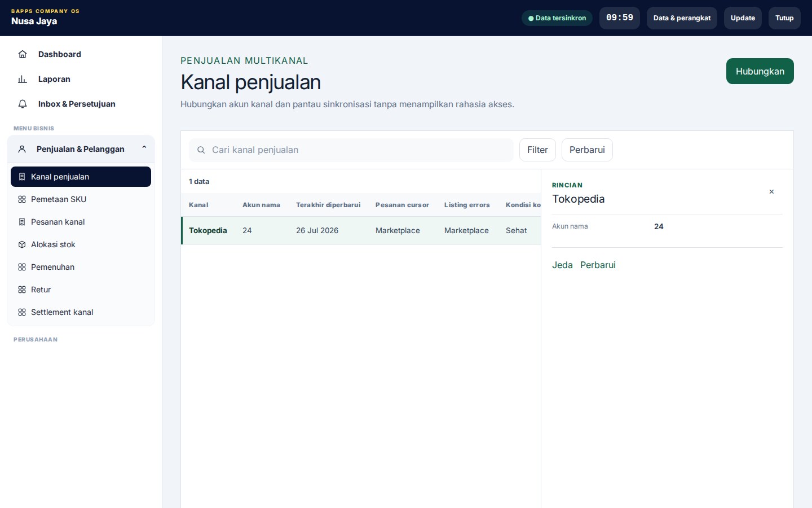Click Marketplace under Pesanan cursor
The width and height of the screenshot is (812, 508).
(x=398, y=230)
